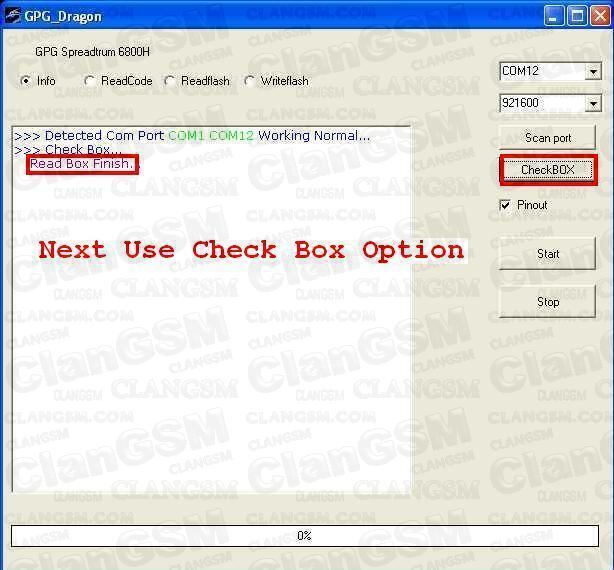
Task: Maximize the GPG_Dragon window
Action: [577, 16]
